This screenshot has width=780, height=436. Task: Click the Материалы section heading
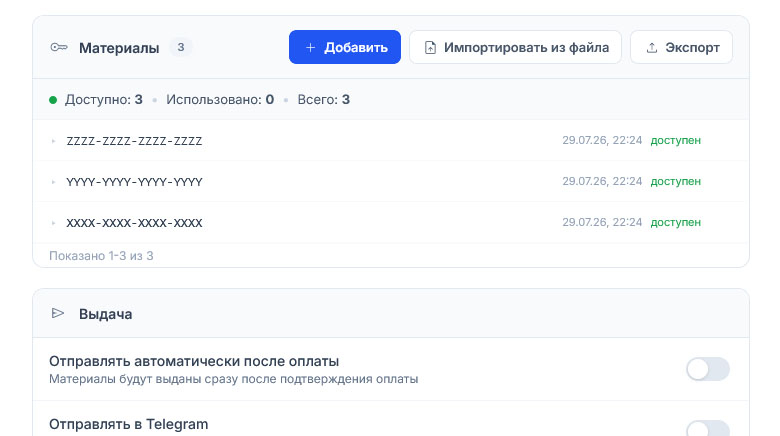[119, 48]
